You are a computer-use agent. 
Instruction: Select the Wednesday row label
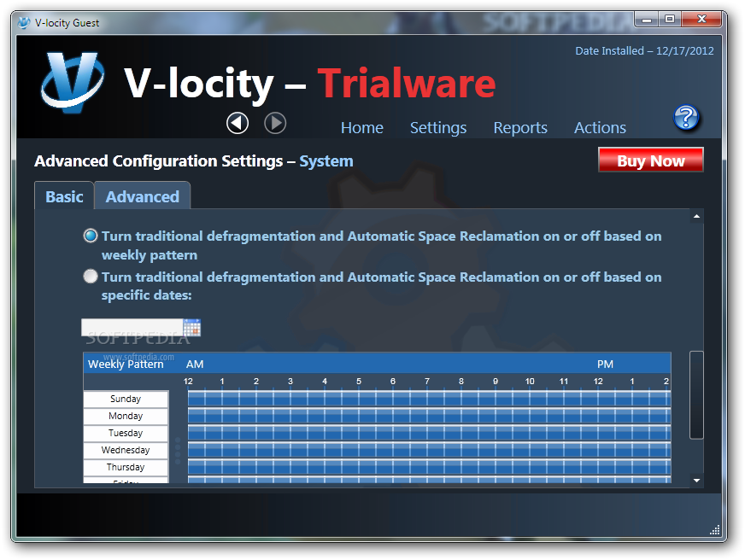[x=126, y=450]
